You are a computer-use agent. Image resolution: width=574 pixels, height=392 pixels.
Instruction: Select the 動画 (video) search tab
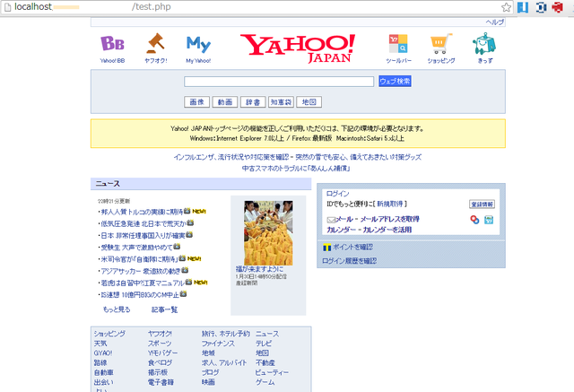[225, 102]
